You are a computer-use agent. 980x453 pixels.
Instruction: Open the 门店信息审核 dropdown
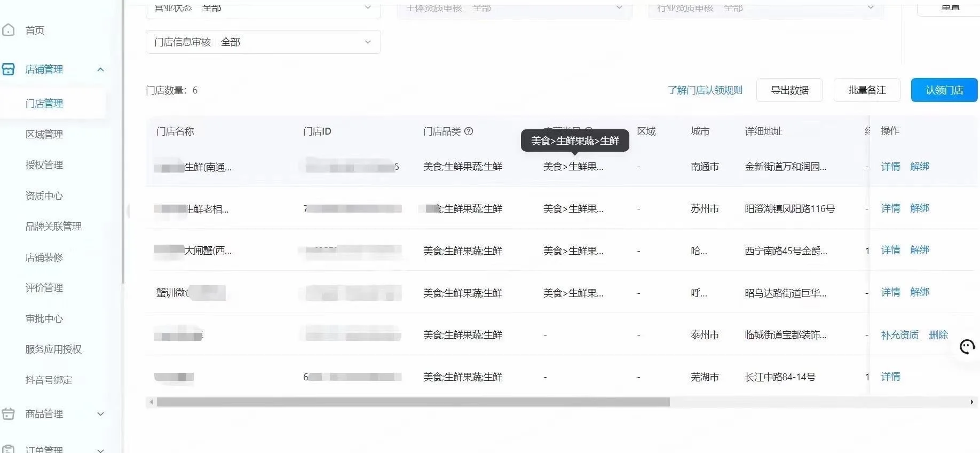[263, 42]
